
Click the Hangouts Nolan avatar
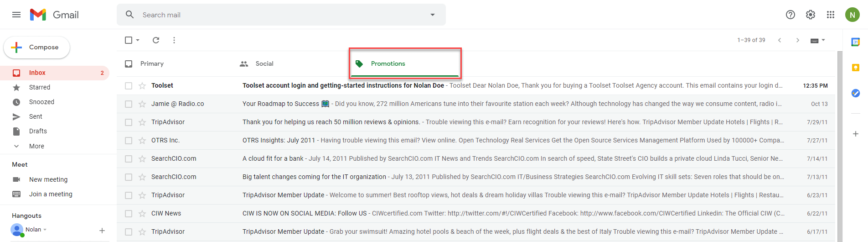(17, 230)
